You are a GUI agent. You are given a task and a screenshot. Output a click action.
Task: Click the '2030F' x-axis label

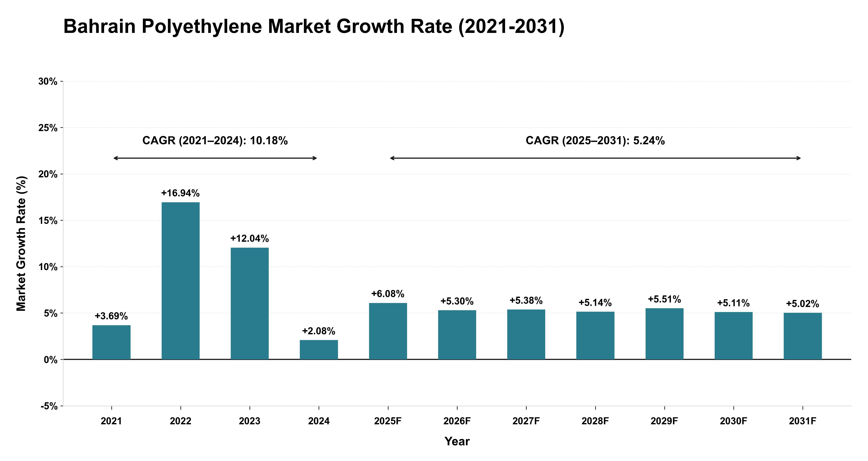pos(734,421)
